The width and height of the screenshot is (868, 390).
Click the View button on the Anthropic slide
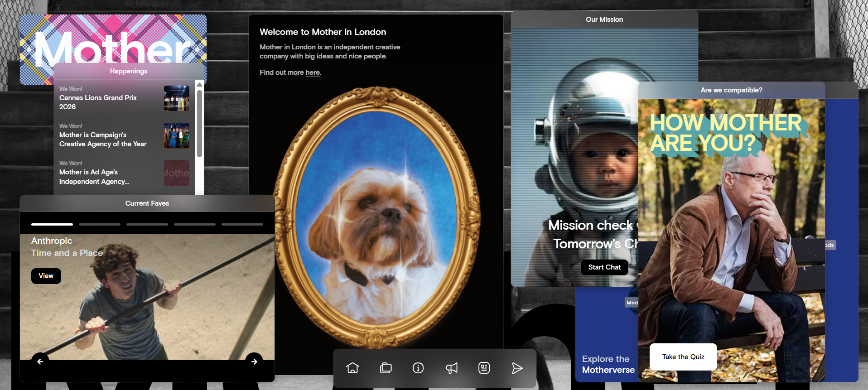46,276
